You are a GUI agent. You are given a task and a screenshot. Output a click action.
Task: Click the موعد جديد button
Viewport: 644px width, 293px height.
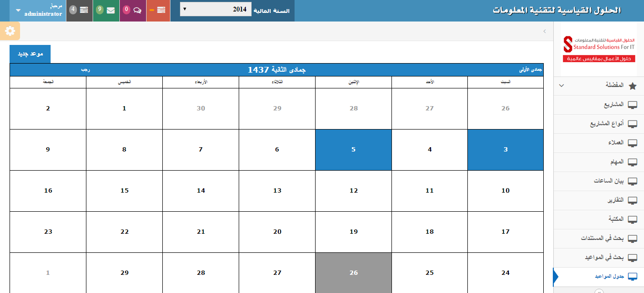30,54
